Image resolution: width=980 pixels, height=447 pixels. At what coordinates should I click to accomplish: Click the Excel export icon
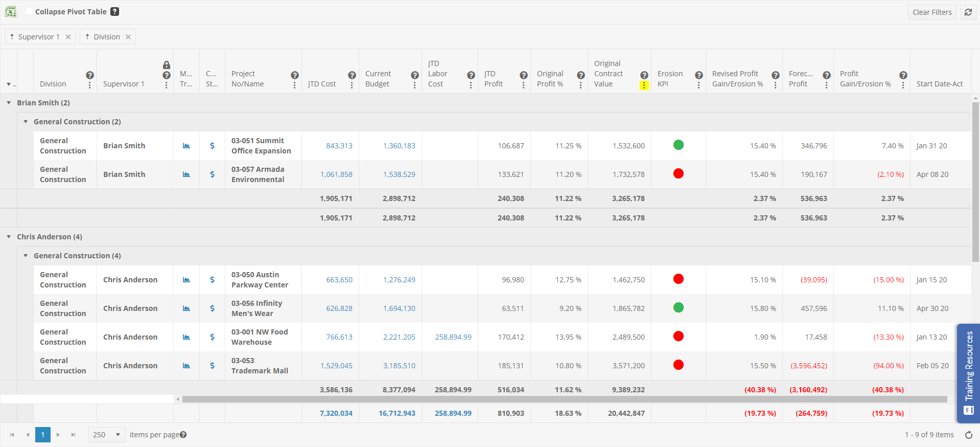tap(11, 12)
